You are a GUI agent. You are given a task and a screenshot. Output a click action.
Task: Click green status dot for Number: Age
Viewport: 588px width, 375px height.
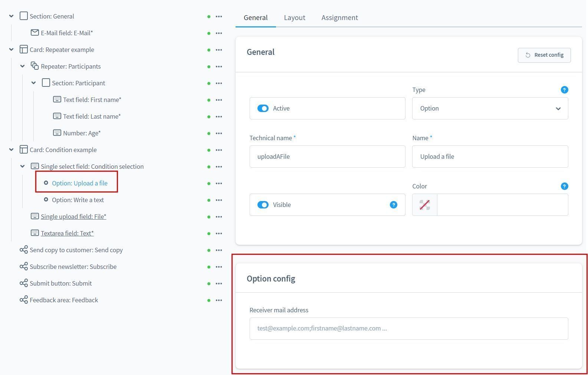click(x=209, y=133)
